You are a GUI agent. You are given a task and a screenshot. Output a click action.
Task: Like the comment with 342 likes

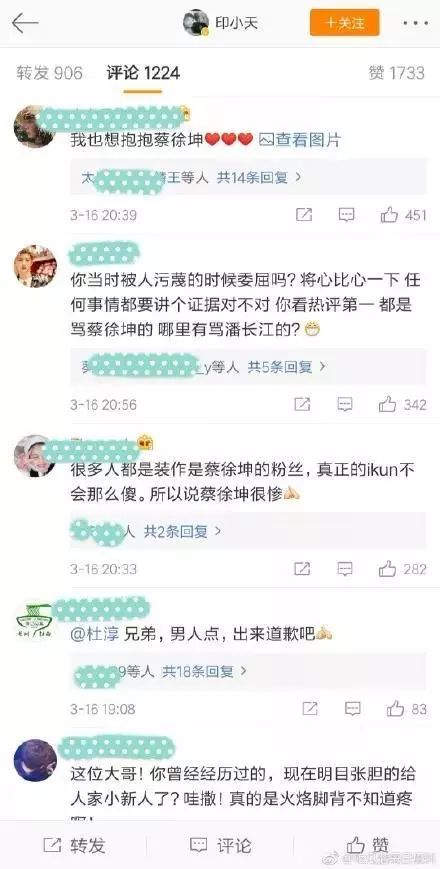388,404
